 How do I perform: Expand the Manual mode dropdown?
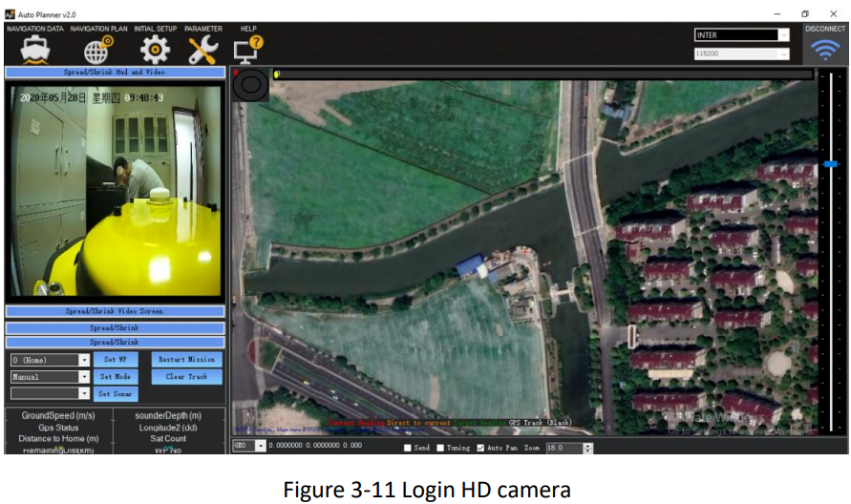tap(84, 377)
